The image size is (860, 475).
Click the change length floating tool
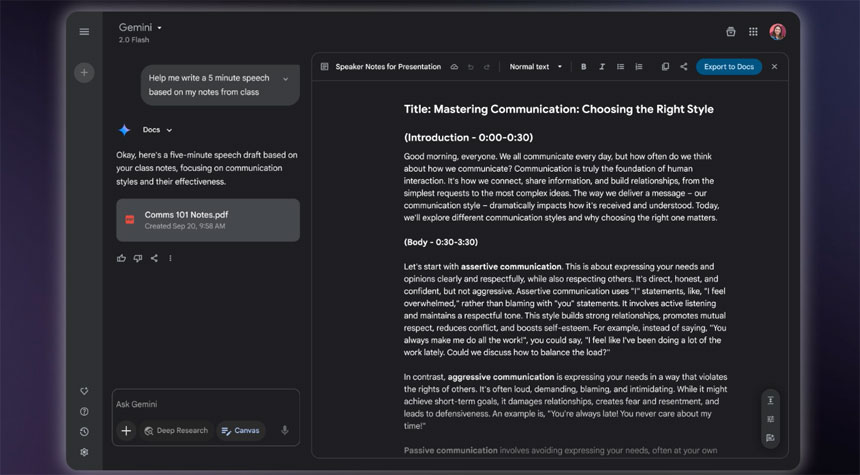(x=771, y=400)
